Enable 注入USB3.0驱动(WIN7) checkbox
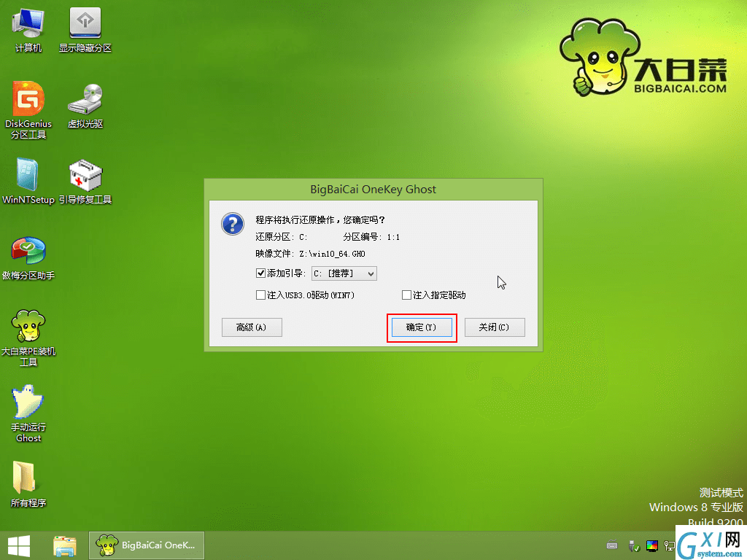This screenshot has height=560, width=747. [260, 295]
